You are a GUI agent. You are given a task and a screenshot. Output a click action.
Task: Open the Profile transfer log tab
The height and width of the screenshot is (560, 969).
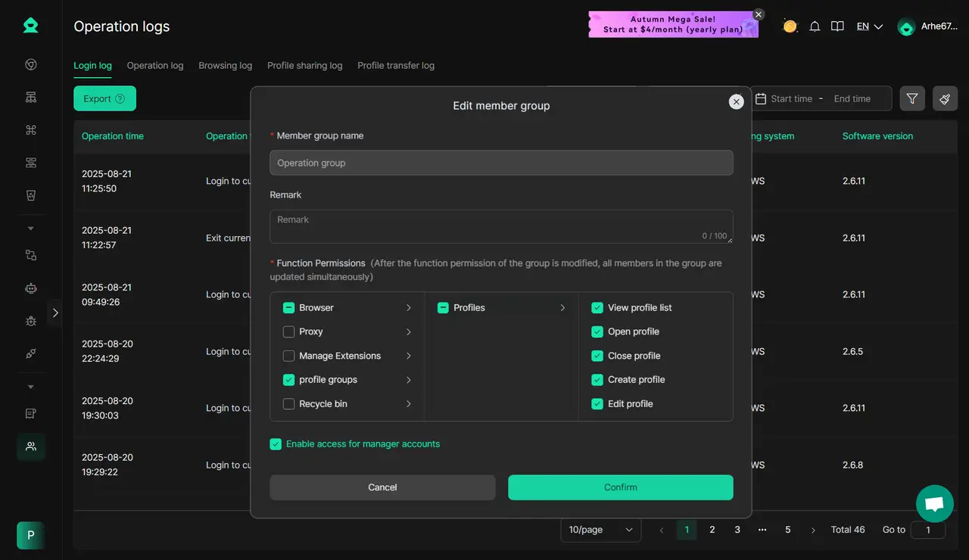(395, 66)
